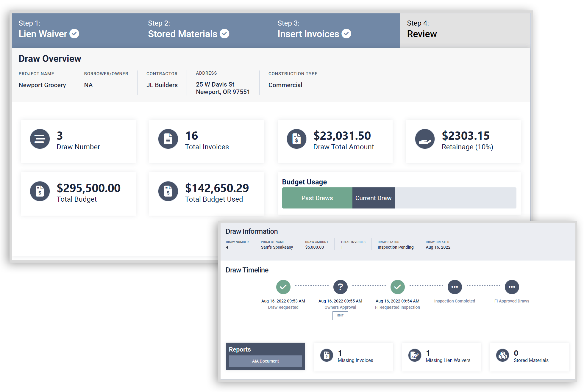
Task: Click the Insert Invoices completed checkmark icon
Action: point(346,34)
